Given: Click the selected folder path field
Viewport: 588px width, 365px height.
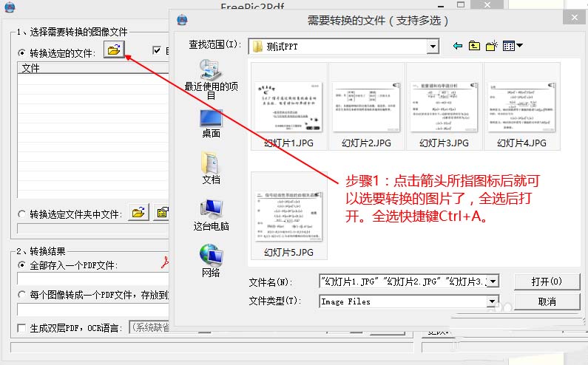Looking at the screenshot, I should [x=93, y=228].
